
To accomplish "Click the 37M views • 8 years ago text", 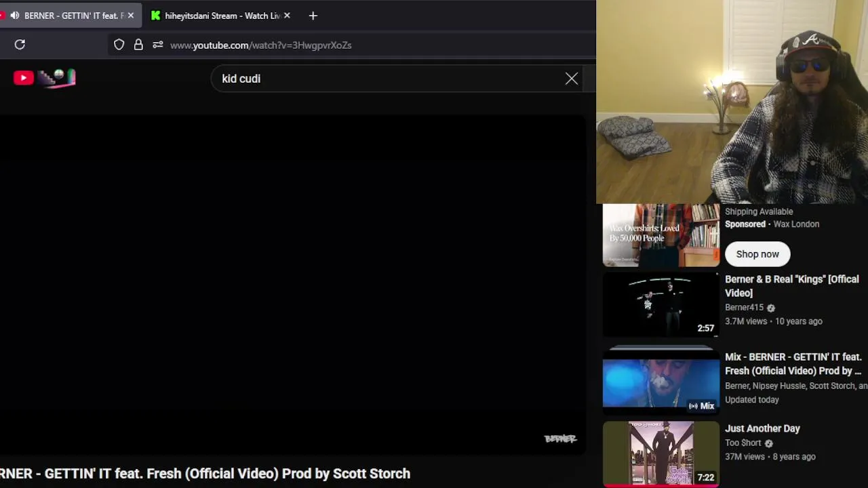I will 770,457.
